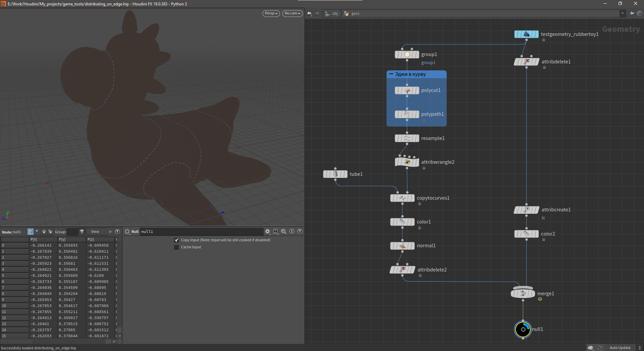Toggle the lock badge under attribdelete2
The image size is (644, 351).
pos(420,275)
